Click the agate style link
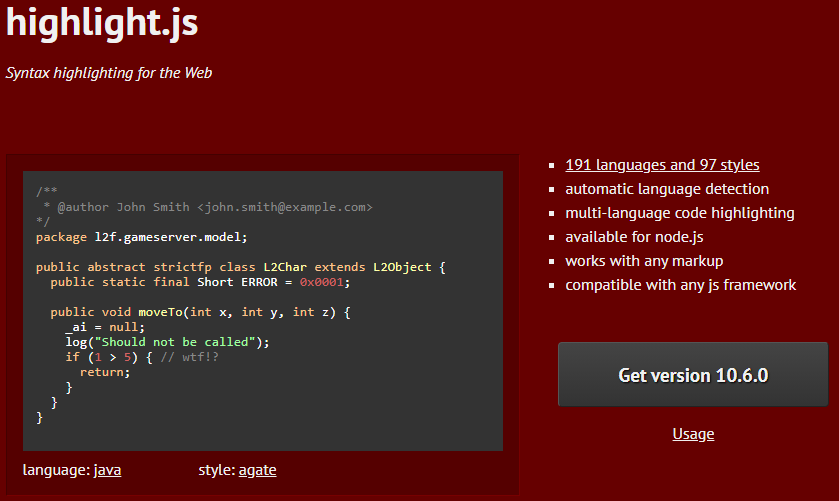The height and width of the screenshot is (501, 839). (257, 470)
